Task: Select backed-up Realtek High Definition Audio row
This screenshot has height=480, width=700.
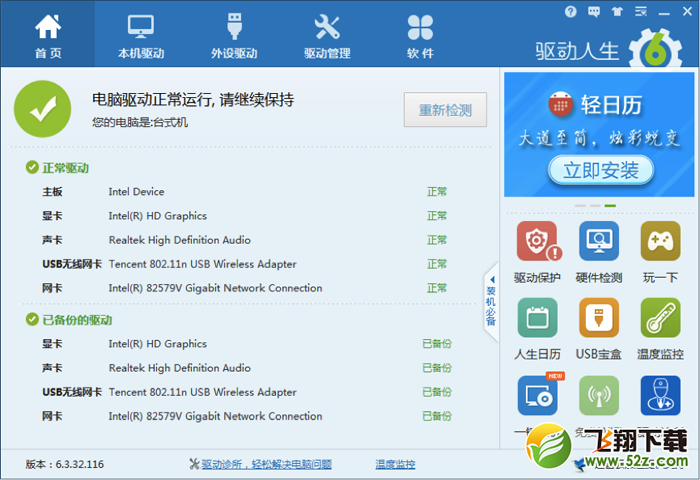Action: click(246, 368)
